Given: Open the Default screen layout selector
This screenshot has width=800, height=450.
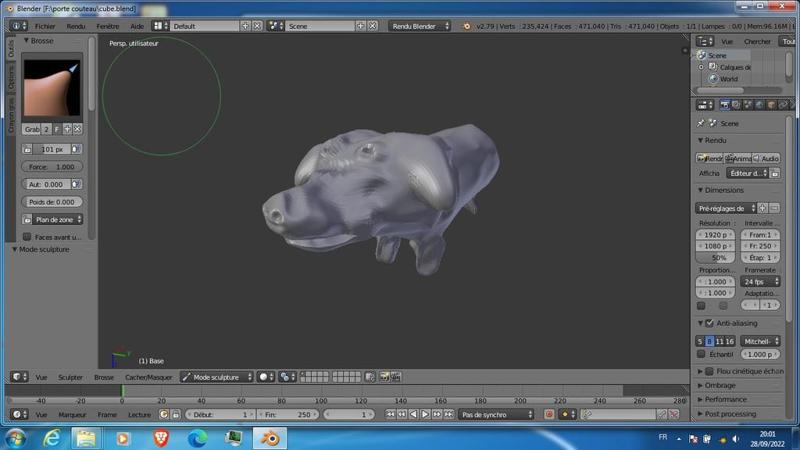Looking at the screenshot, I should pyautogui.click(x=161, y=26).
